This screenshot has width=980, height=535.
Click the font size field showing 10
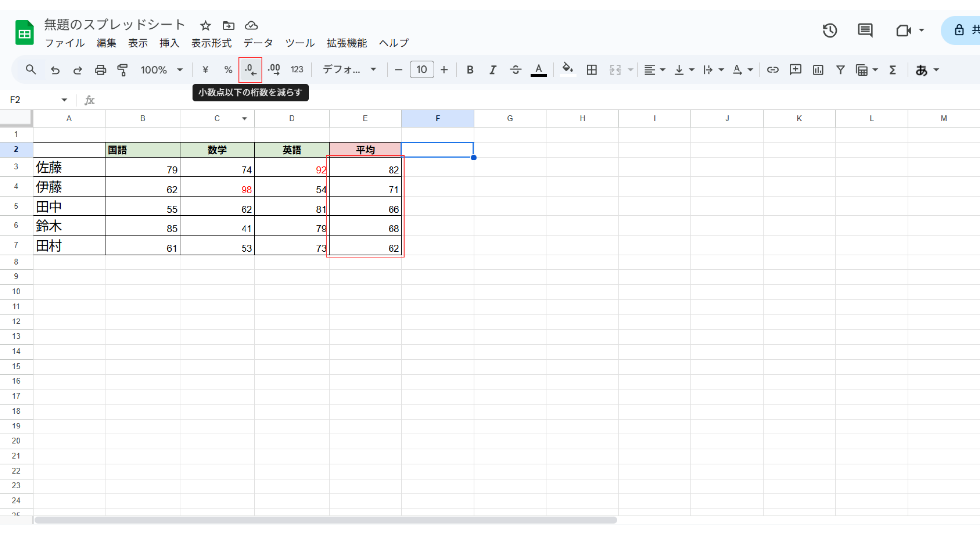point(422,70)
